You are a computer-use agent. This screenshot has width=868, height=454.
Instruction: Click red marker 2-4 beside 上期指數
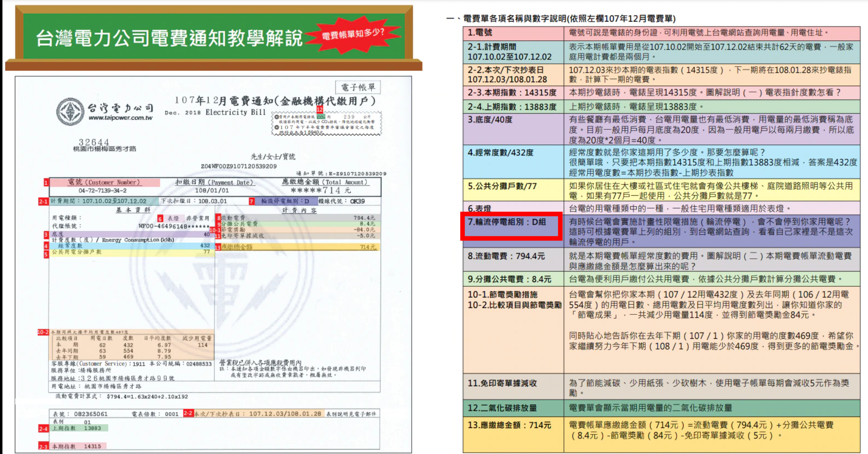pos(44,429)
